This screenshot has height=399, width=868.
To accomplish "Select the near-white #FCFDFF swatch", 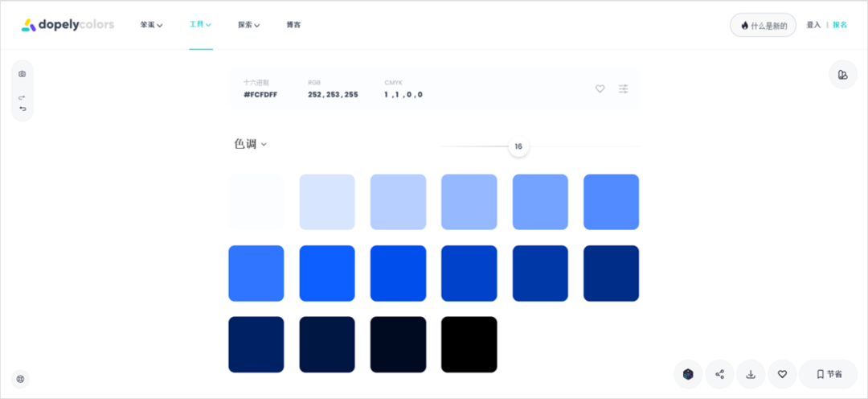I will (x=256, y=202).
